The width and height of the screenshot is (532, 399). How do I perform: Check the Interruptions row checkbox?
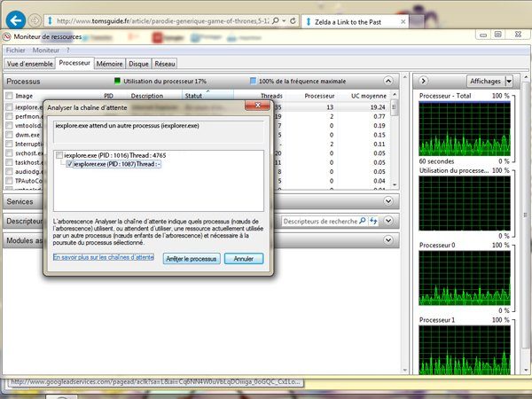pyautogui.click(x=9, y=144)
